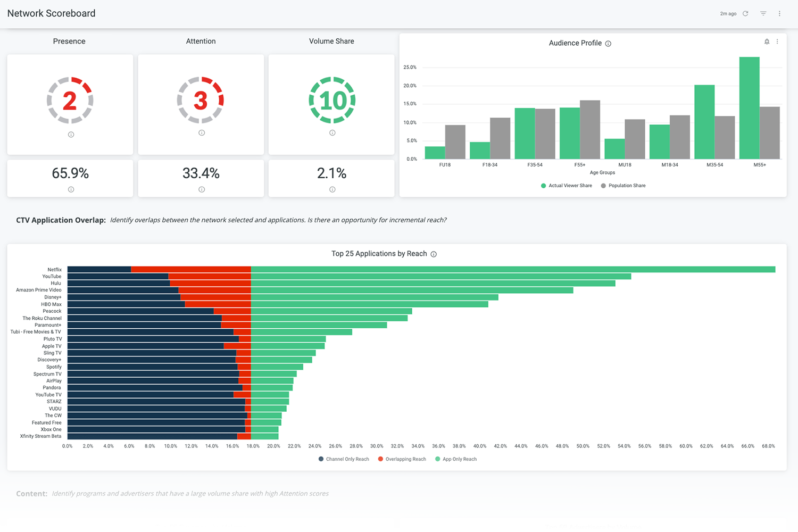798x532 pixels.
Task: Hide the Channel Only Reach series
Action: (x=343, y=459)
